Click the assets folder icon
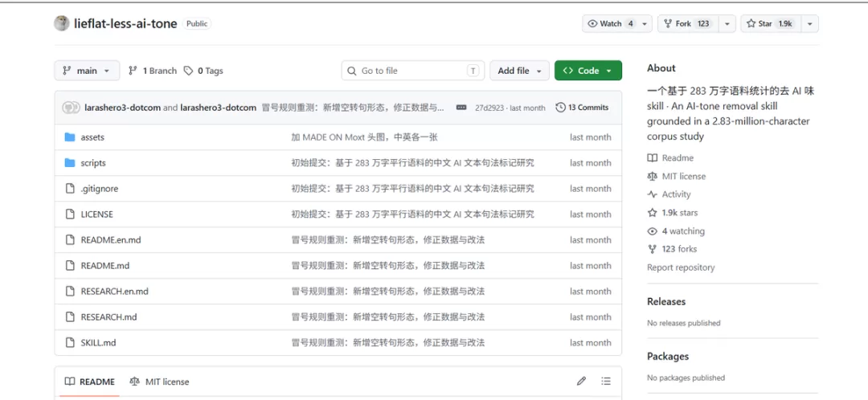 (x=70, y=137)
